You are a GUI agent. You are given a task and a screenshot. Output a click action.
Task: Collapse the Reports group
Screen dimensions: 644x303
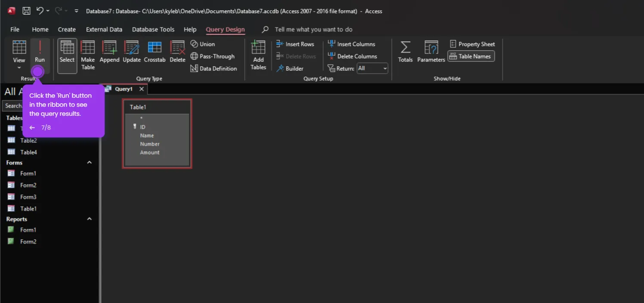pos(89,219)
